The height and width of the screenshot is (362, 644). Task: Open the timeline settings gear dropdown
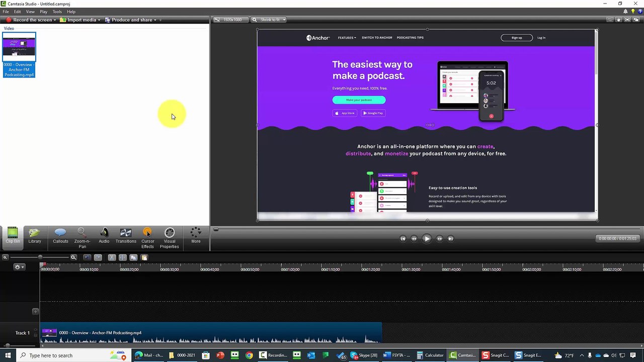tap(19, 267)
